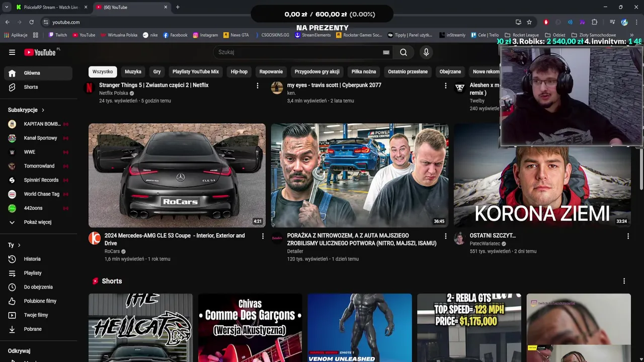Screen dimensions: 644x362
Task: Open Spinnin' Records subscription
Action: (x=38, y=180)
